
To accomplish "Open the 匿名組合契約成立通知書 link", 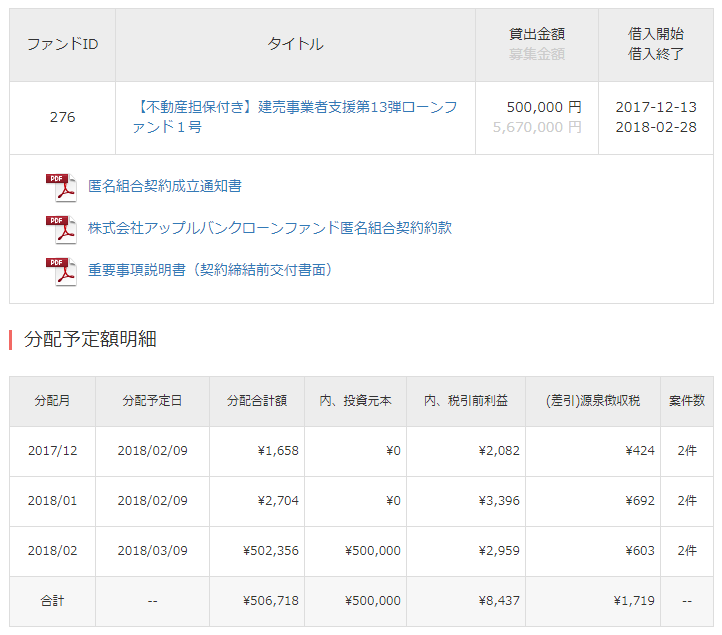I will coord(165,186).
